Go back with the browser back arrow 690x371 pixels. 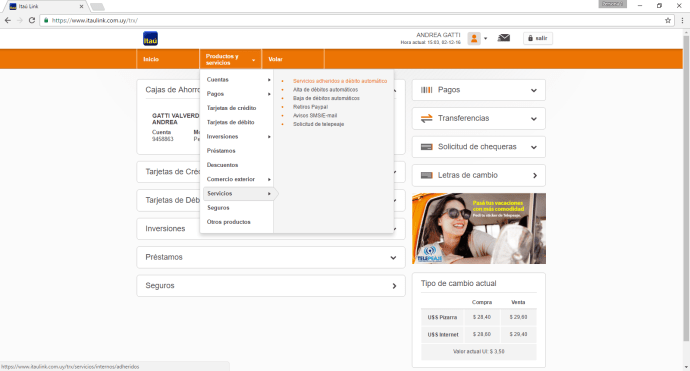coord(7,20)
